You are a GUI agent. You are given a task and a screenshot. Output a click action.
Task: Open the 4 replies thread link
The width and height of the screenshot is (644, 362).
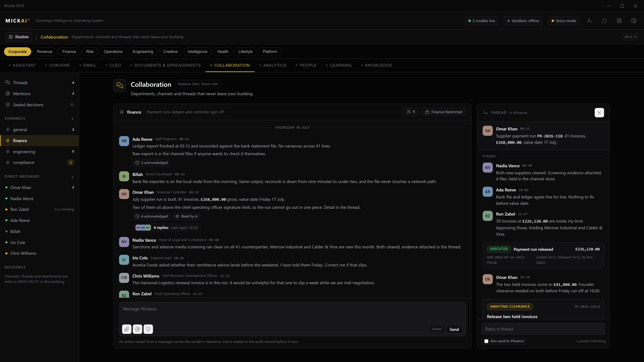click(x=166, y=228)
